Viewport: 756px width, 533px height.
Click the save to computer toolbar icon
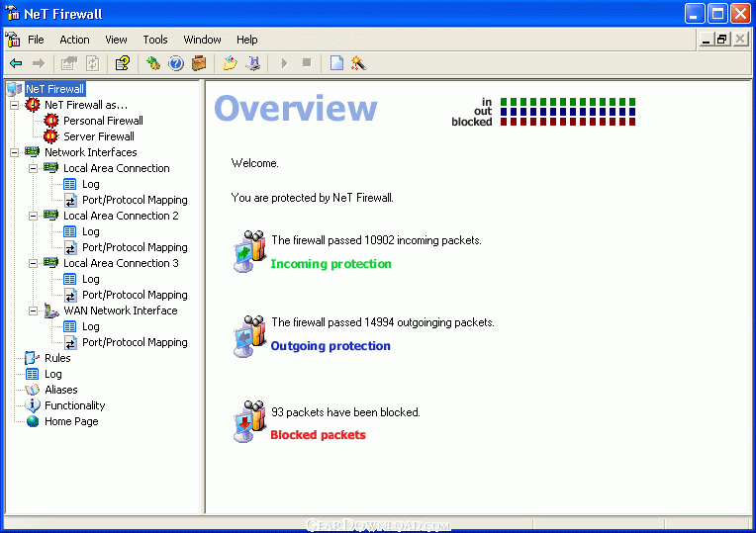253,63
